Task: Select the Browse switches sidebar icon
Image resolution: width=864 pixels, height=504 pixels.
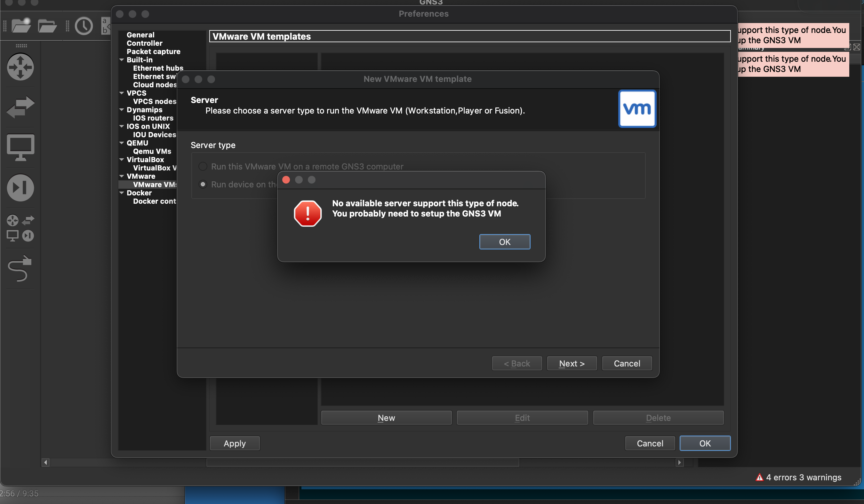Action: 20,107
